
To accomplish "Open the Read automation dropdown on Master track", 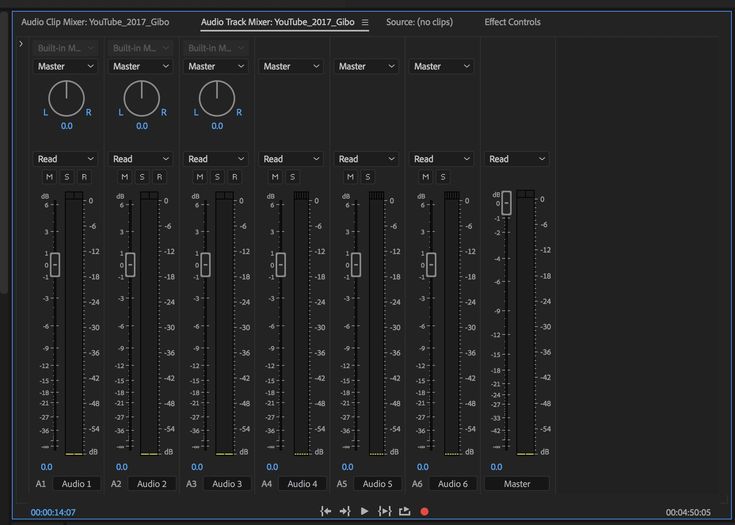I will pyautogui.click(x=517, y=159).
